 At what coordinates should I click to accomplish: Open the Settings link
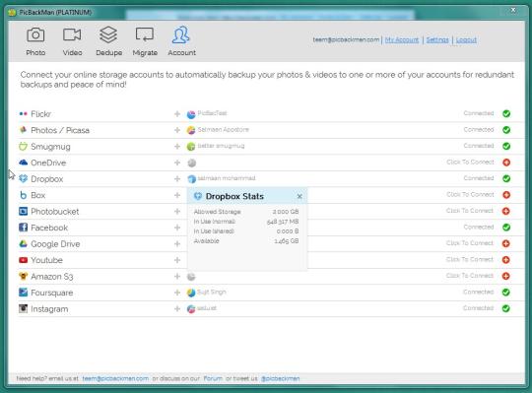pos(437,40)
